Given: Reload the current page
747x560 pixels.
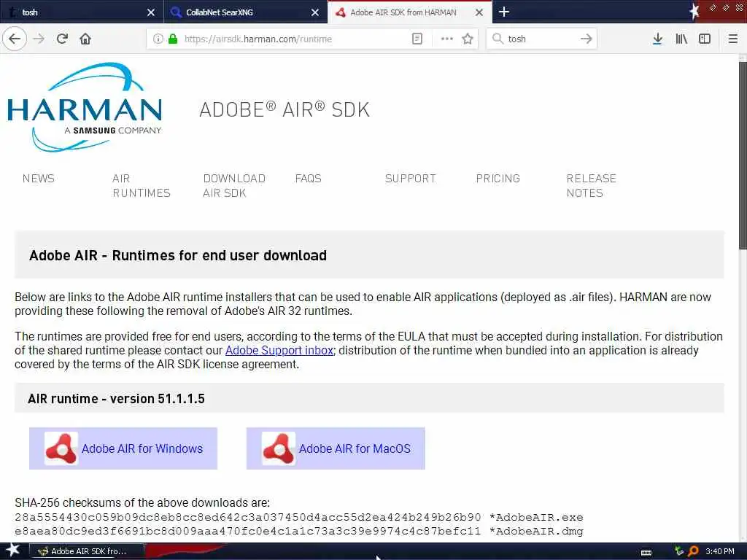Looking at the screenshot, I should (62, 39).
